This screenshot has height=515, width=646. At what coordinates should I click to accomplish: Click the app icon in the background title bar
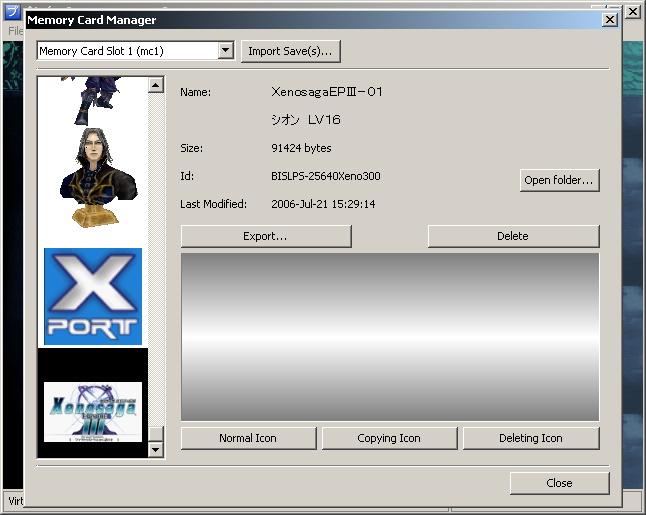(x=13, y=11)
